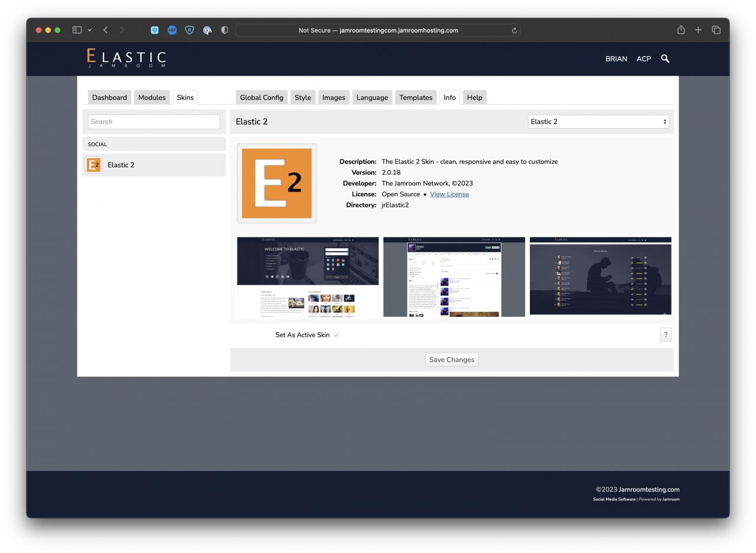Open the Modules tab
Screen dimensions: 756x553
[152, 97]
